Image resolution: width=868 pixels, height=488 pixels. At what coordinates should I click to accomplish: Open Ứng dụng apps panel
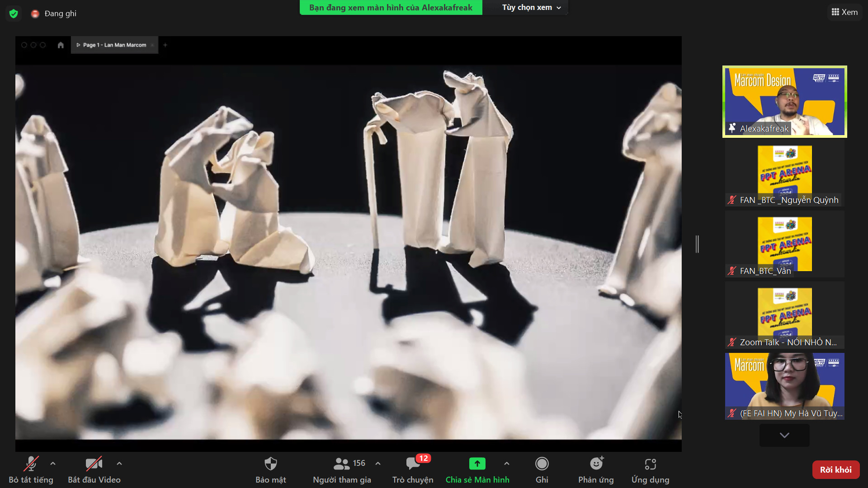650,470
